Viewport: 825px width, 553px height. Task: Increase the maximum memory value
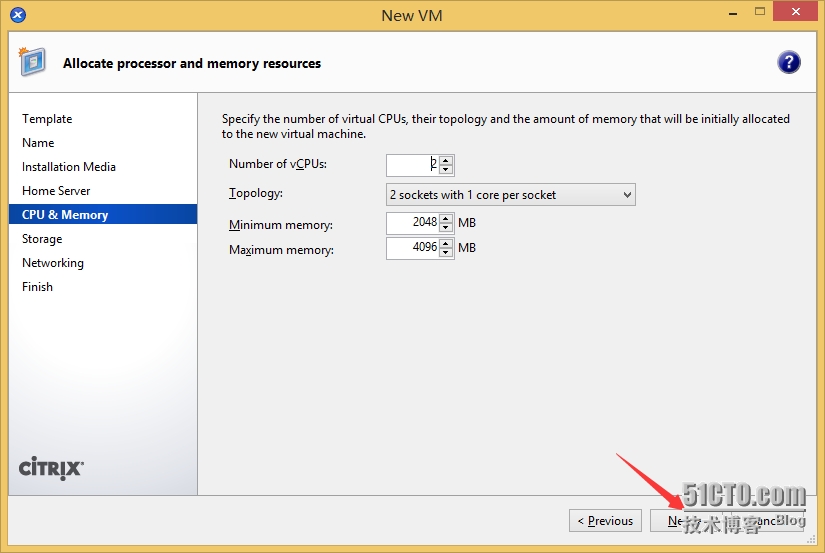[x=446, y=244]
